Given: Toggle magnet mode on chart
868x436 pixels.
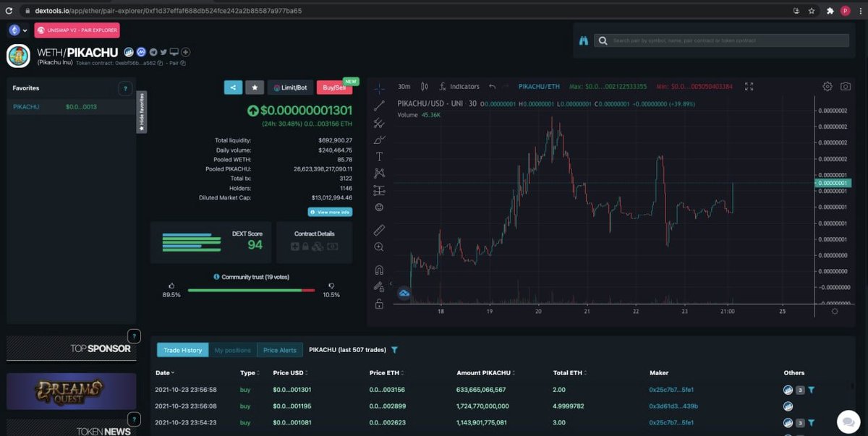Looking at the screenshot, I should coord(379,270).
